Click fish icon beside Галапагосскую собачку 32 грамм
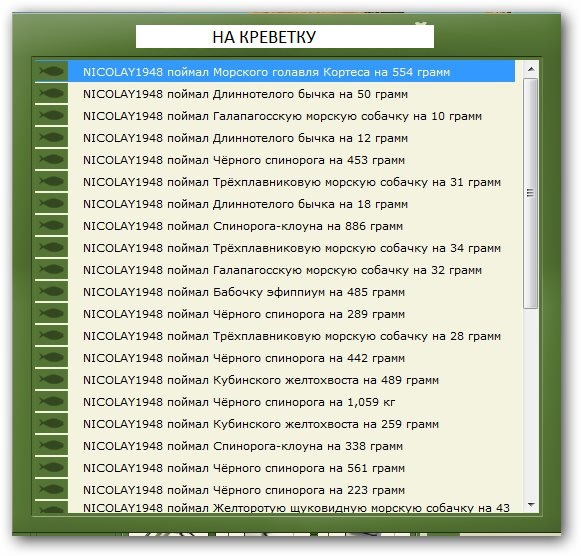Image resolution: width=581 pixels, height=556 pixels. (52, 269)
